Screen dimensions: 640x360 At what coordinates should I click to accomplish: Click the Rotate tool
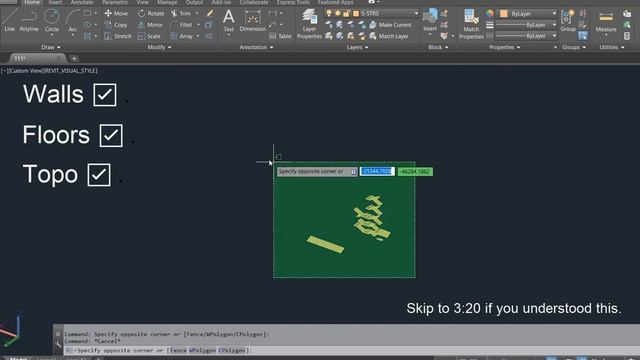pos(151,13)
